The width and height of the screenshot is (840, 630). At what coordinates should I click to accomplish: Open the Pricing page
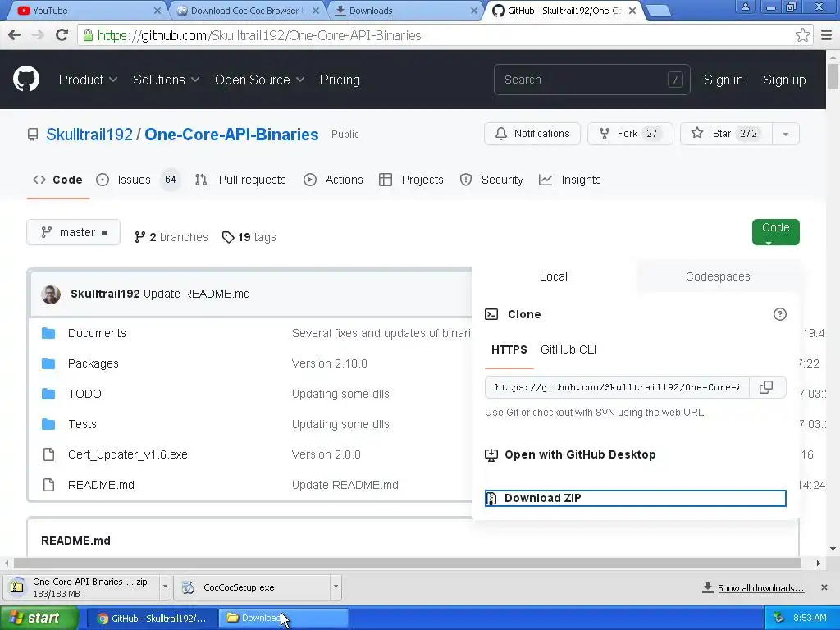[x=340, y=80]
